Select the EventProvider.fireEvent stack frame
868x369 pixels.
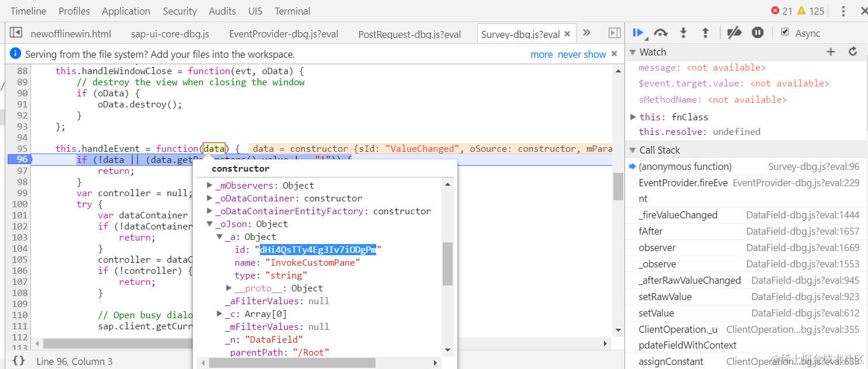[x=745, y=190]
